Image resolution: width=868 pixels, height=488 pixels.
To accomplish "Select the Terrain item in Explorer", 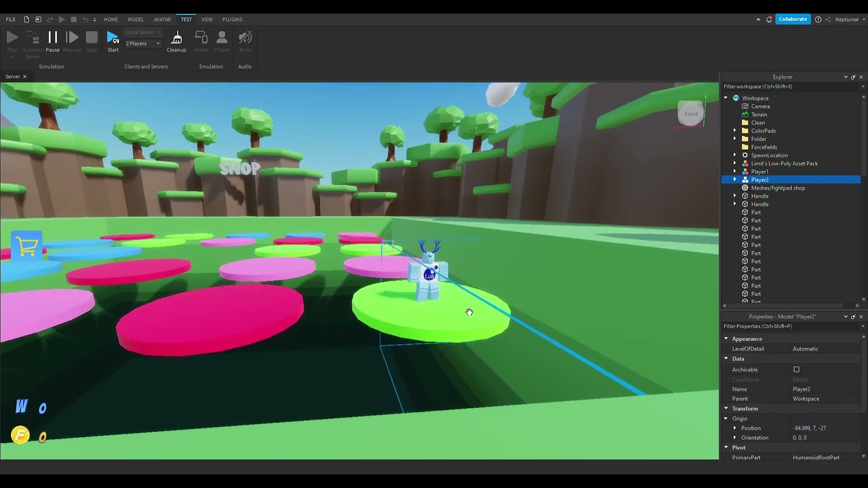I will point(759,115).
